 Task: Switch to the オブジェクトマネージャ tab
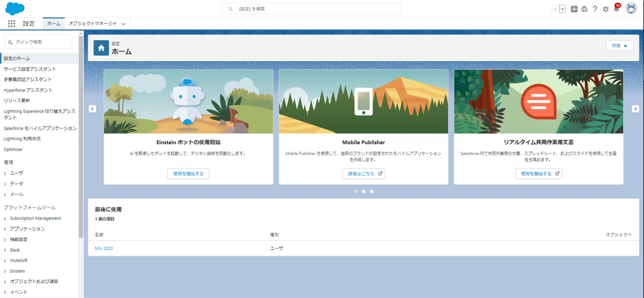[x=93, y=24]
